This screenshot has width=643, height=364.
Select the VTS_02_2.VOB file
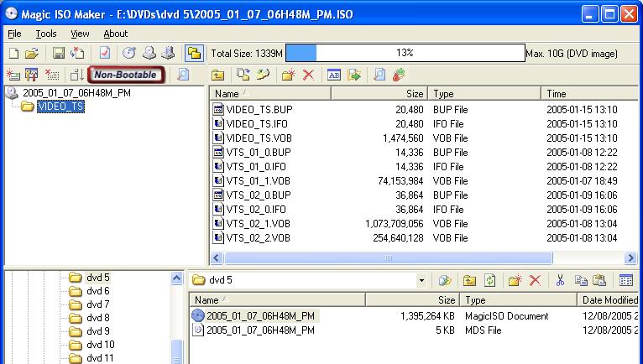259,237
